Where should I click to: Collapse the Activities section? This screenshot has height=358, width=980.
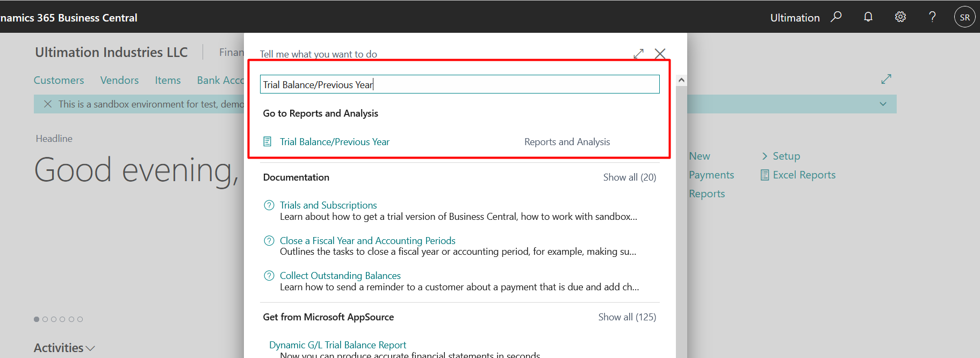pos(90,348)
